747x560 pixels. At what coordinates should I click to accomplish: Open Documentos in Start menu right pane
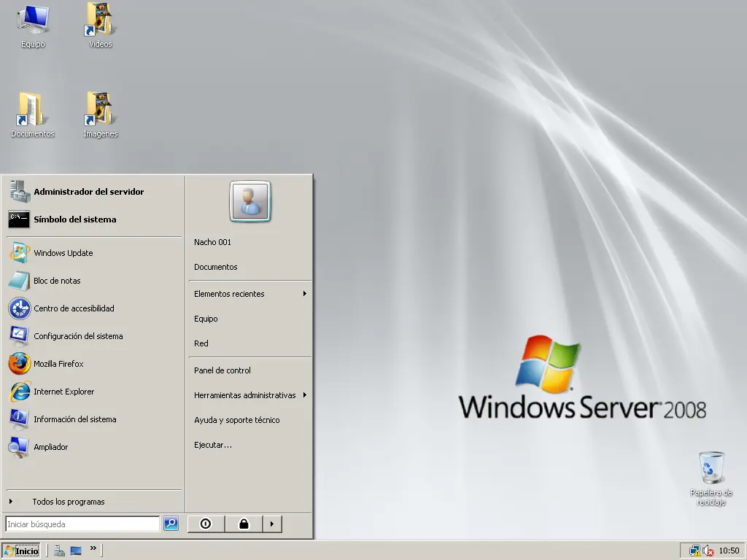250,267
